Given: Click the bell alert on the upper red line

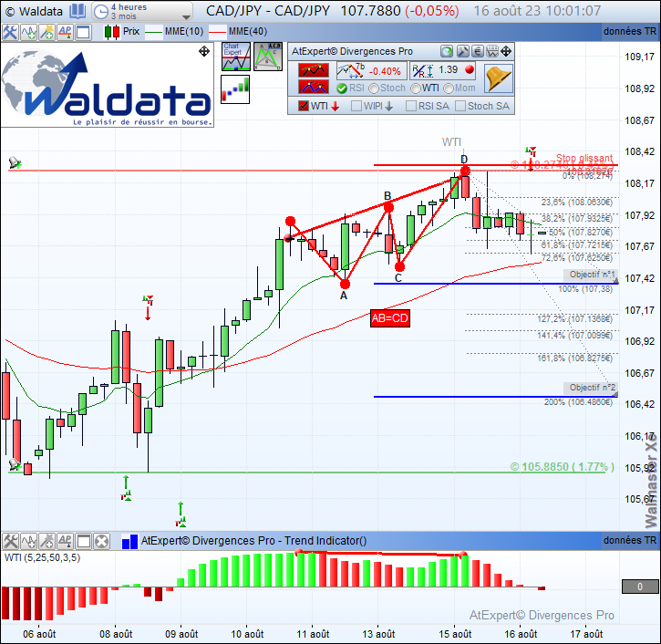Looking at the screenshot, I should (x=15, y=162).
